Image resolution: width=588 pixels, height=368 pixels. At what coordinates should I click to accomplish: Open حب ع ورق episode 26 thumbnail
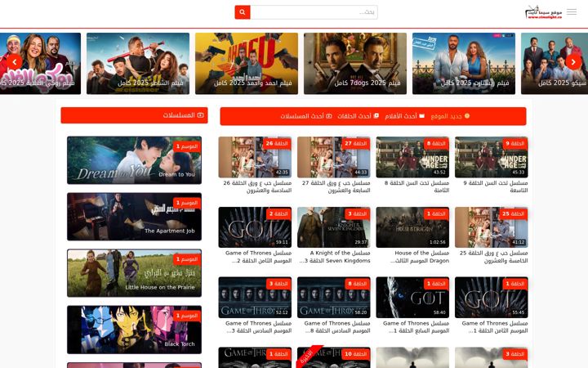255,157
